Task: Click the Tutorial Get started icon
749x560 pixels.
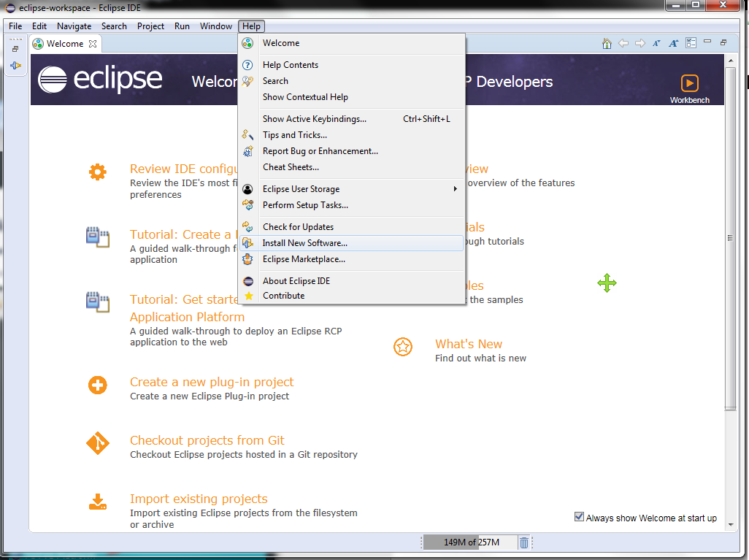Action: point(97,302)
